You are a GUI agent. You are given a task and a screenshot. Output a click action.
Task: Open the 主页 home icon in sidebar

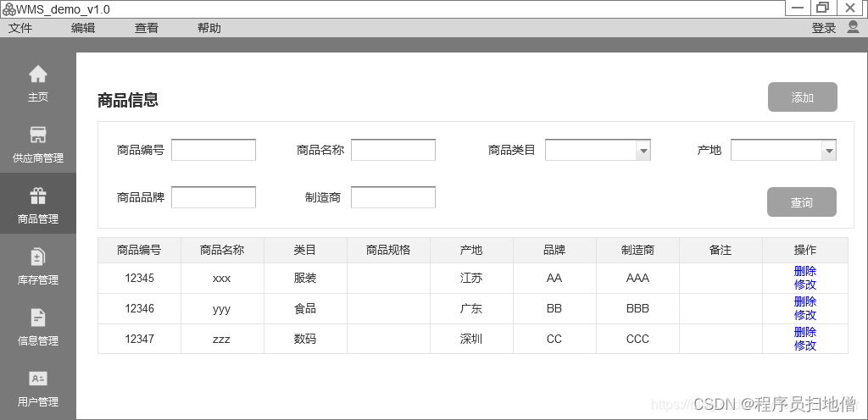(x=37, y=74)
